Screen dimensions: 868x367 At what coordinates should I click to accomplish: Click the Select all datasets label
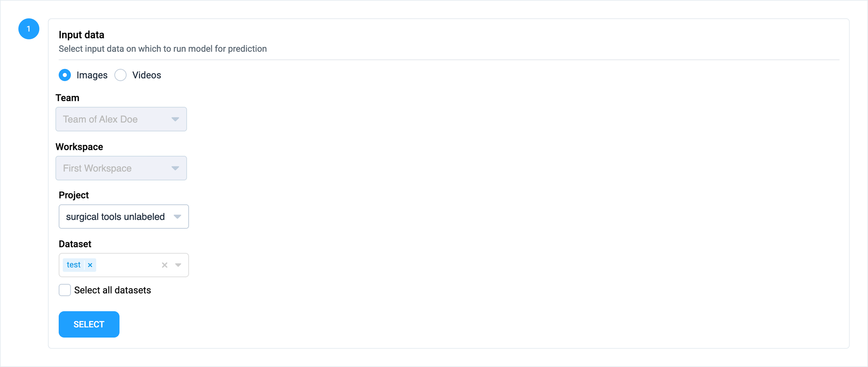pyautogui.click(x=113, y=290)
